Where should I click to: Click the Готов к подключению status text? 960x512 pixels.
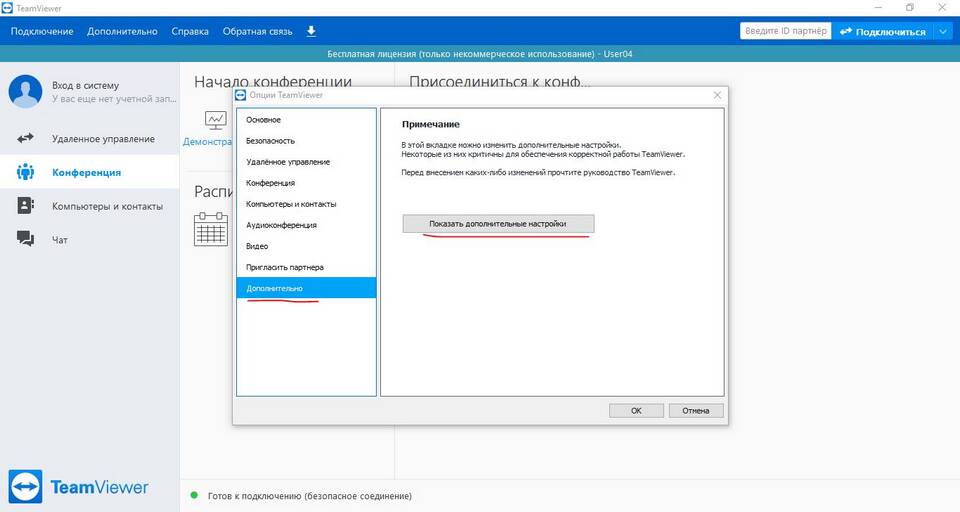(x=310, y=495)
